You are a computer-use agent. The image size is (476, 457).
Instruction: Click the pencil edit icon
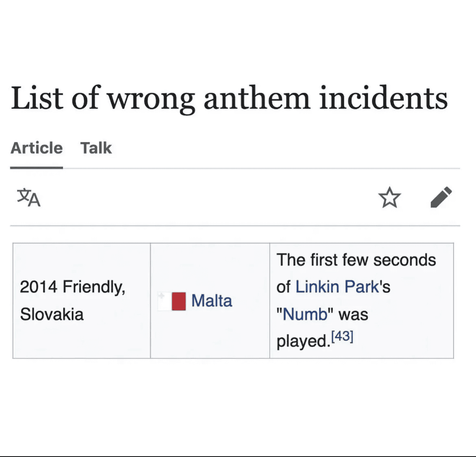point(441,198)
